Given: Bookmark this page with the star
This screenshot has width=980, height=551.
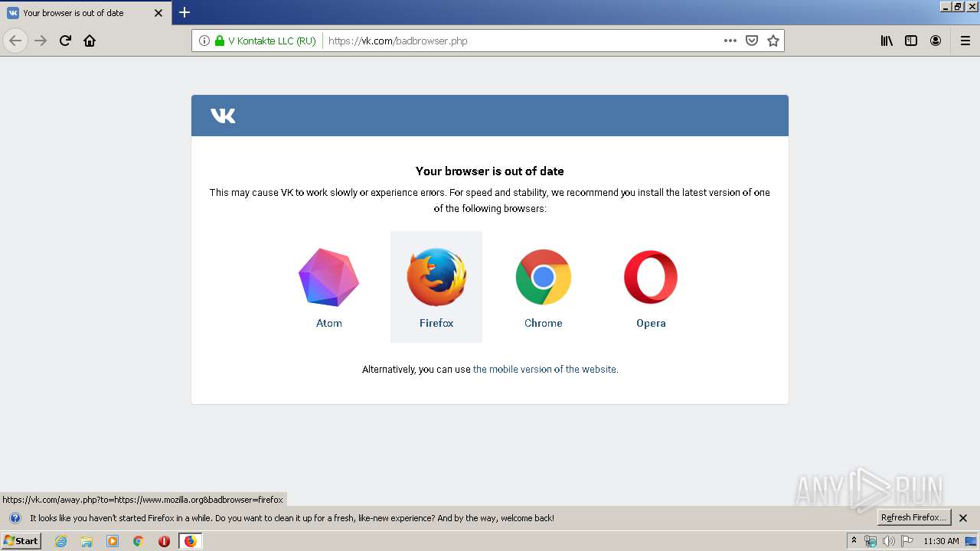Looking at the screenshot, I should pos(773,41).
